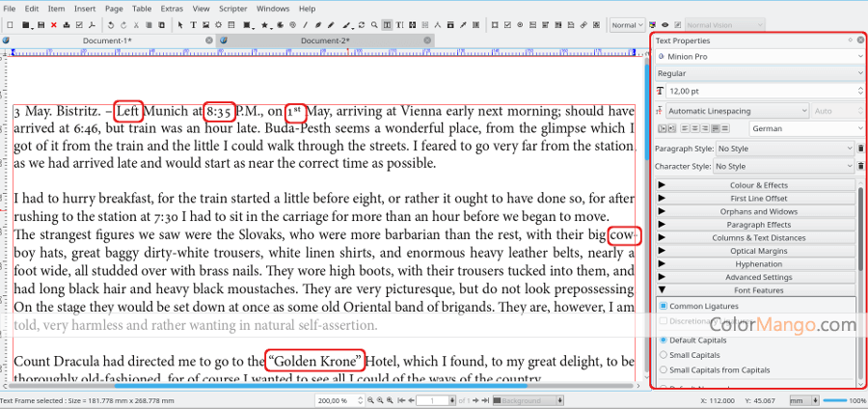
Task: Select Small Capitals radio option
Action: (x=663, y=355)
